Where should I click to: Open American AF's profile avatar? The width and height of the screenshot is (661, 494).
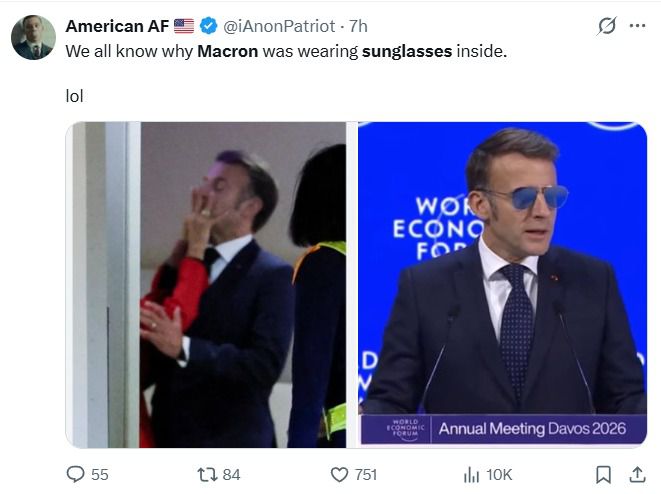pyautogui.click(x=33, y=37)
